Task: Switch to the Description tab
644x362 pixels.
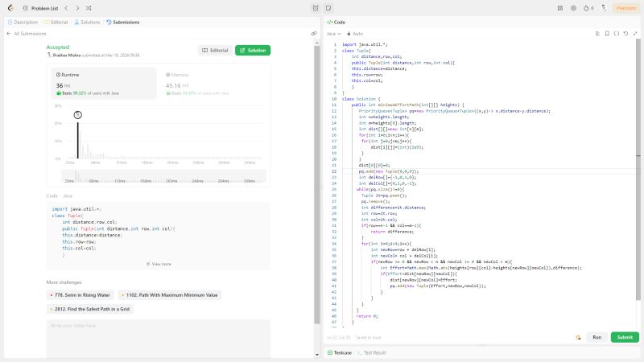Action: click(x=23, y=23)
